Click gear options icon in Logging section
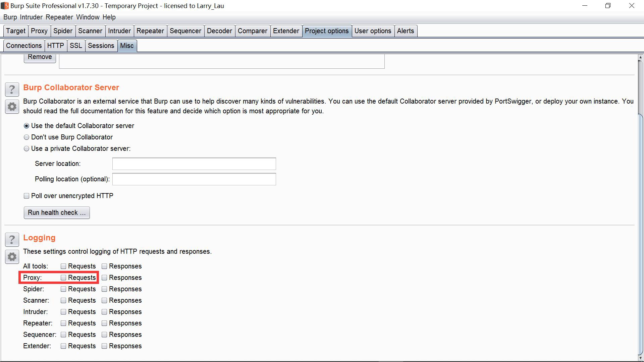Image resolution: width=644 pixels, height=362 pixels. pos(12,257)
